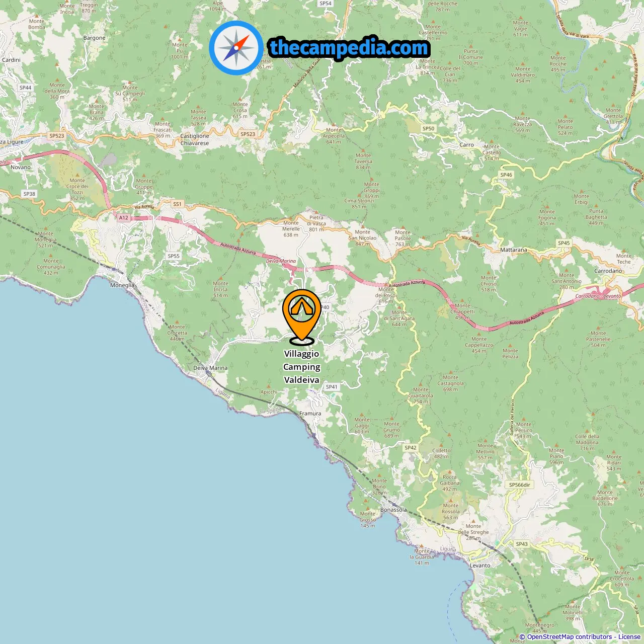Image resolution: width=644 pixels, height=644 pixels.
Task: Open the License link
Action: [x=629, y=637]
